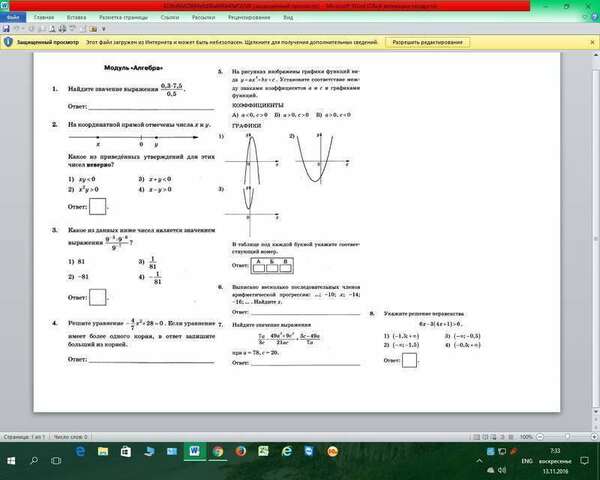Click the page count status bar entry
Viewport: 600px width, 480px height.
pyautogui.click(x=24, y=436)
